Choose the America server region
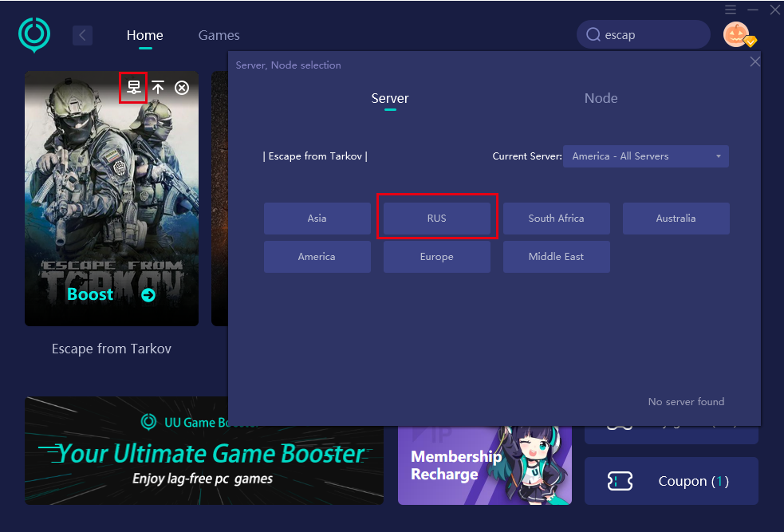784x532 pixels. click(317, 257)
